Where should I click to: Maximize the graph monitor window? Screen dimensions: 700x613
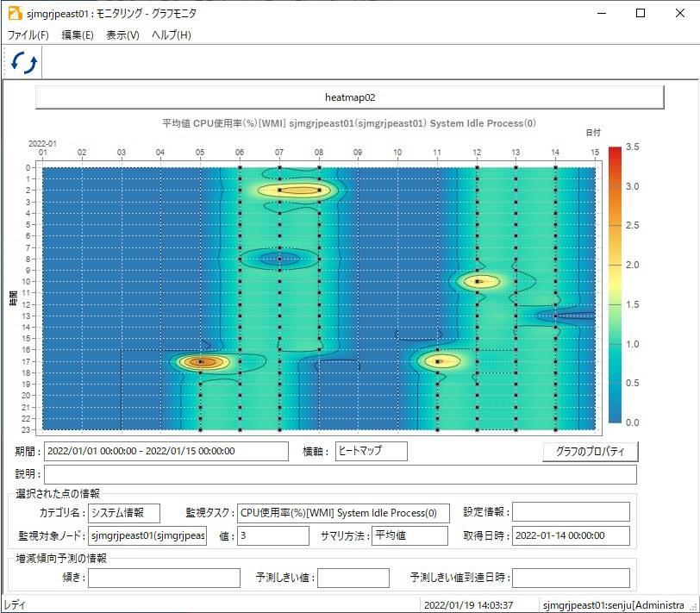641,13
